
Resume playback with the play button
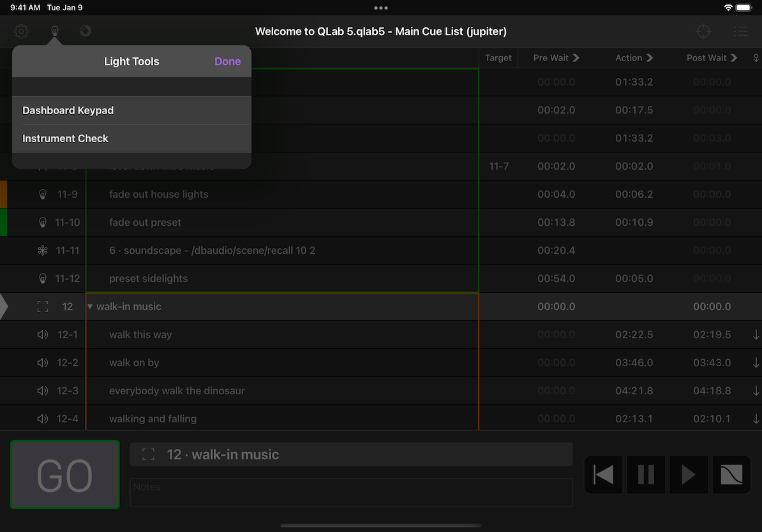point(689,475)
